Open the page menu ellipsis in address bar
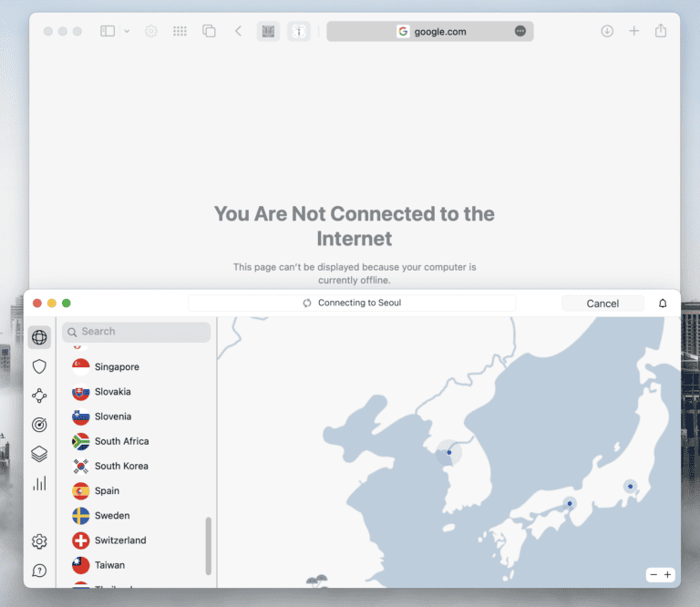 point(520,31)
